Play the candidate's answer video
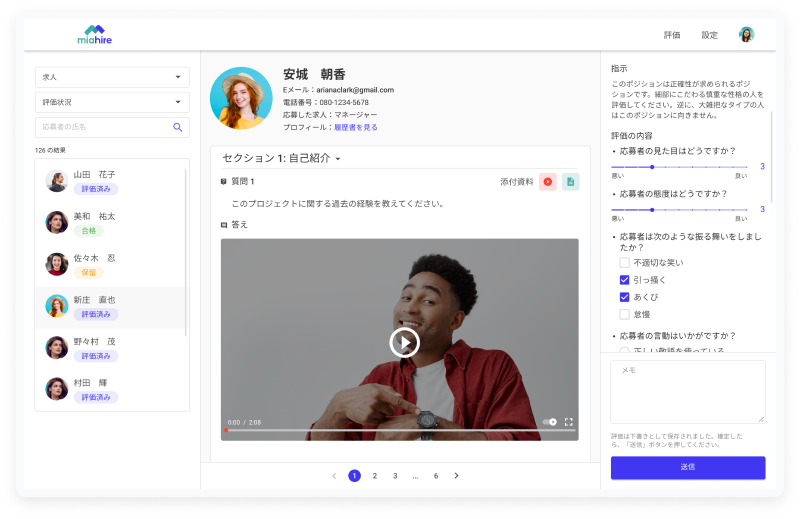800x519 pixels. point(404,342)
